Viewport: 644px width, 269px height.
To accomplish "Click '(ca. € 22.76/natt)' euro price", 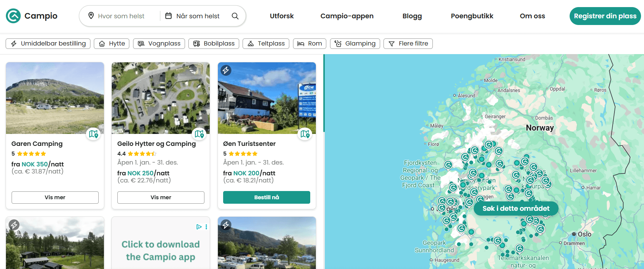I will (x=144, y=180).
